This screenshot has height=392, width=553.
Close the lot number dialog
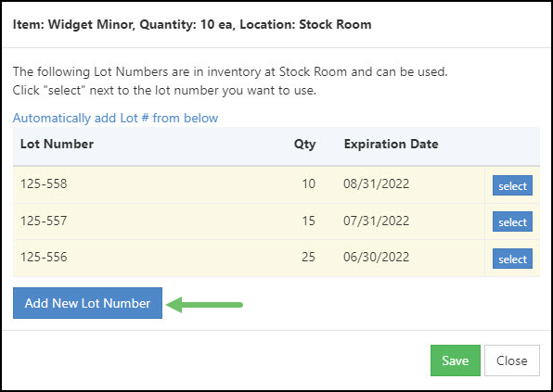click(512, 360)
